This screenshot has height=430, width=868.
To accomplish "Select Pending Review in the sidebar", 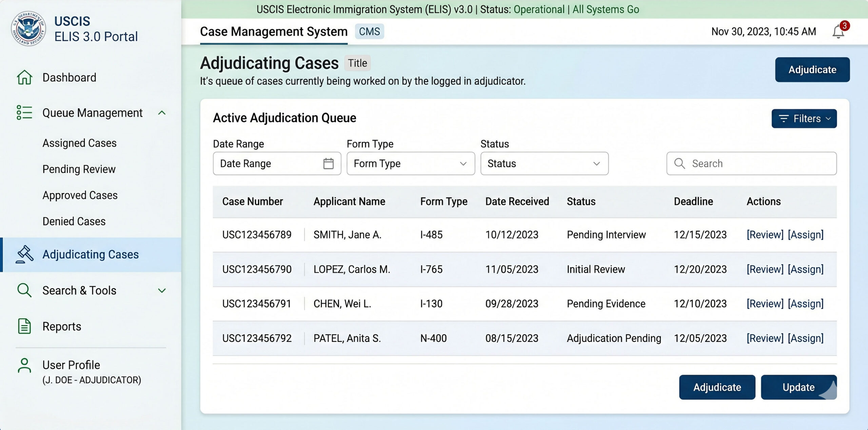I will tap(79, 169).
